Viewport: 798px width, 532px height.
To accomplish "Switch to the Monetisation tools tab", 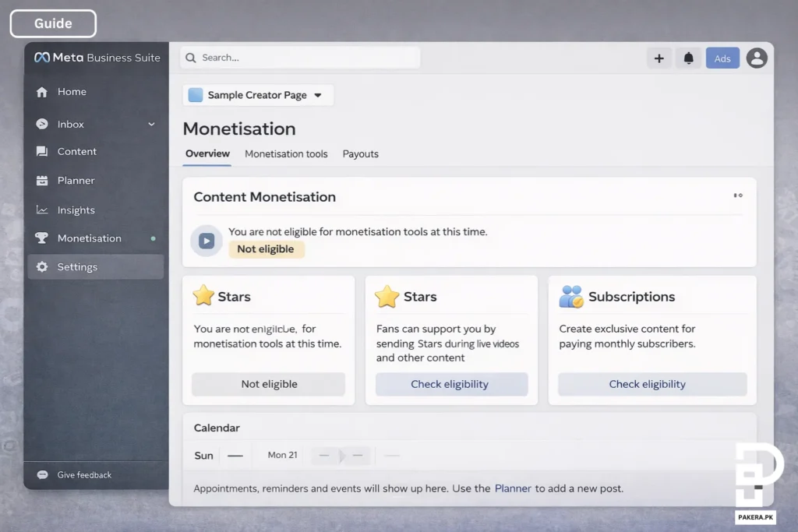I will point(286,154).
